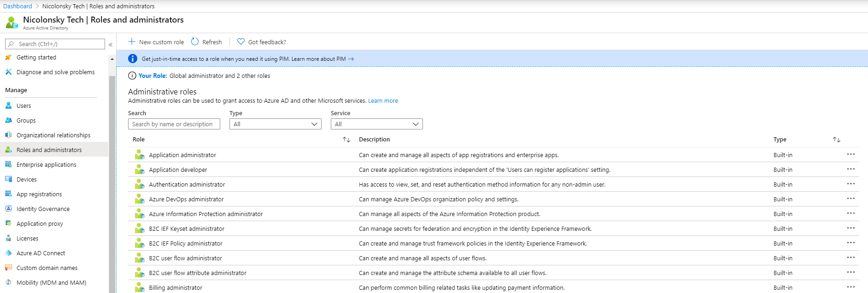Open the Azure Information Protection administrator role
This screenshot has height=293, width=868.
[x=206, y=214]
